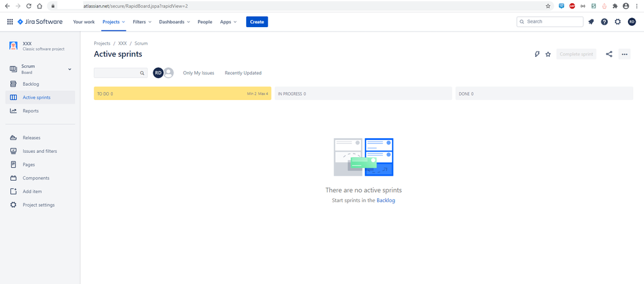Image resolution: width=644 pixels, height=284 pixels.
Task: Click the Projects breadcrumb link
Action: click(x=102, y=43)
